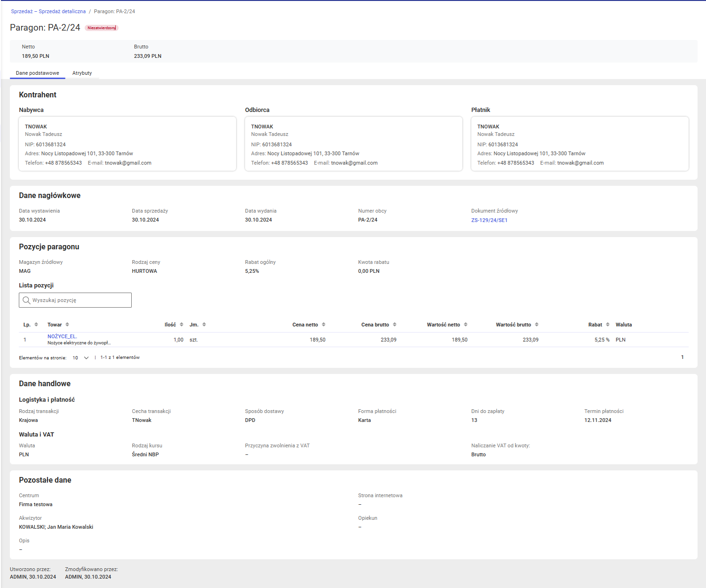This screenshot has width=706, height=588.
Task: Sort by Jm. column sort icon
Action: tap(204, 325)
